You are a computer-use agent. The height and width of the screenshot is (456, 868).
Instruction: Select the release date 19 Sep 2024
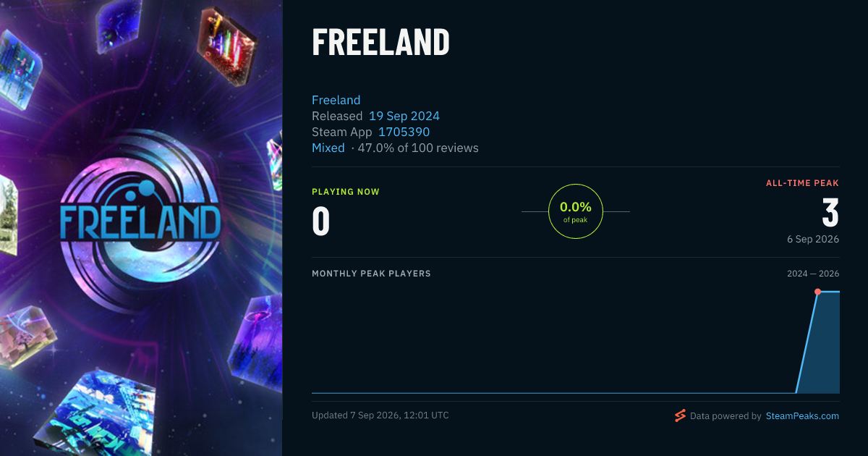point(404,116)
